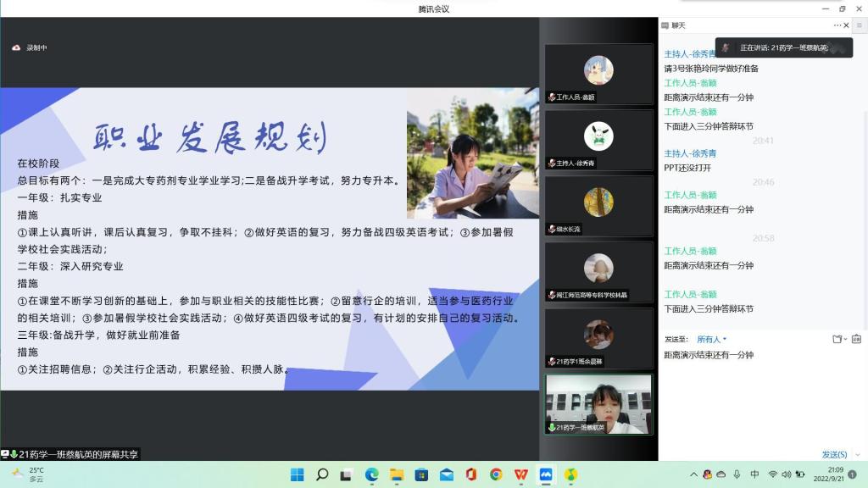Launch Microsoft Edge from the taskbar
868x488 pixels.
[372, 474]
